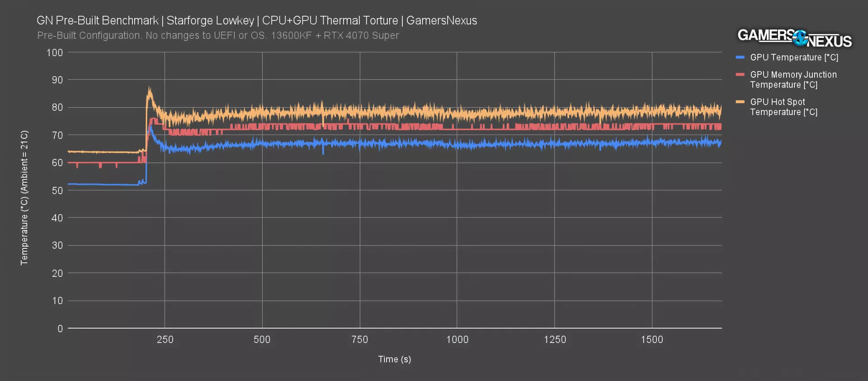Screen dimensions: 868x381
Task: Click the Pre-Built Configuration subtitle text
Action: point(218,36)
